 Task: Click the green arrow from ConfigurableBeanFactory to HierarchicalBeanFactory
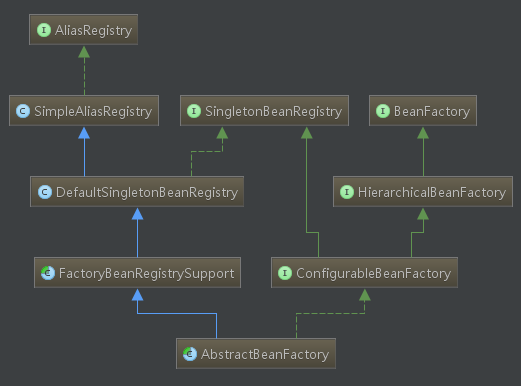[x=417, y=232]
